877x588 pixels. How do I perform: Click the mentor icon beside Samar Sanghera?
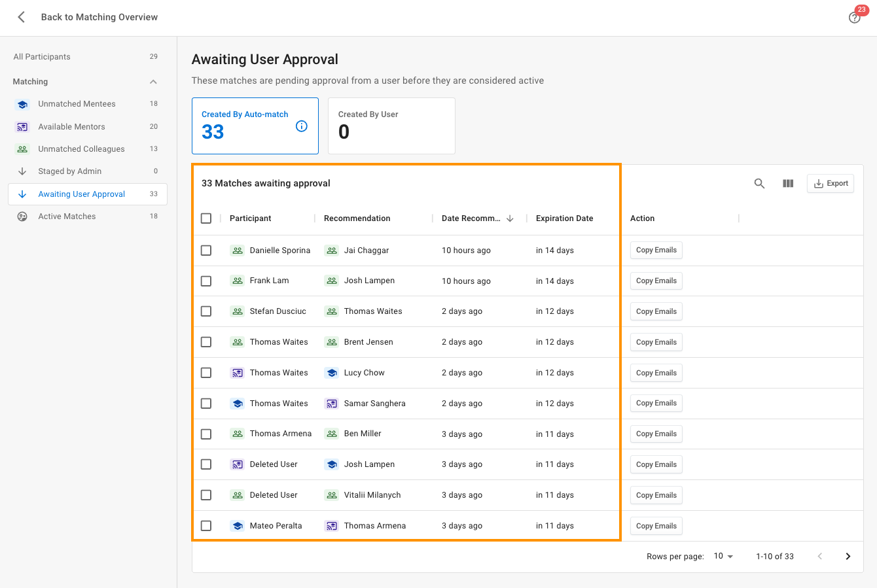tap(332, 404)
